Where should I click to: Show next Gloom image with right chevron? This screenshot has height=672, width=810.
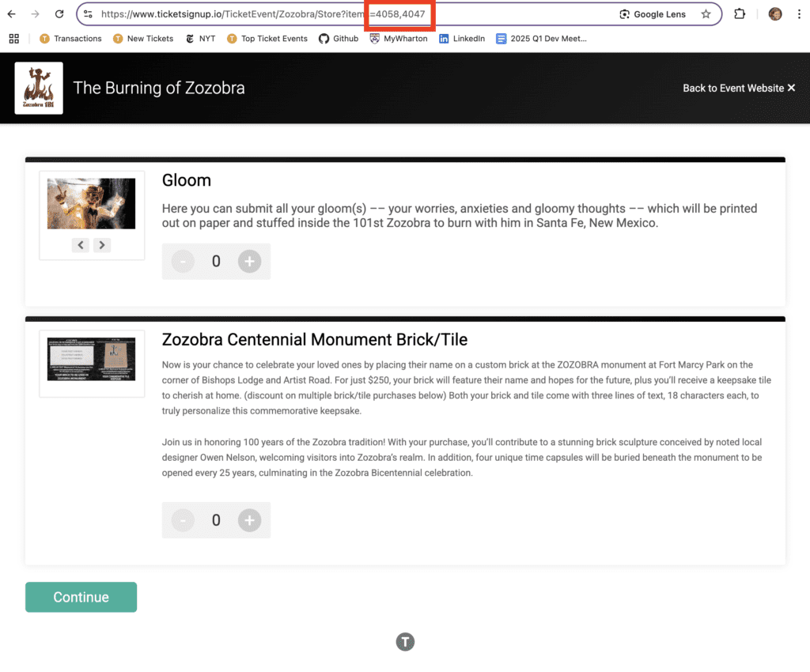tap(101, 245)
